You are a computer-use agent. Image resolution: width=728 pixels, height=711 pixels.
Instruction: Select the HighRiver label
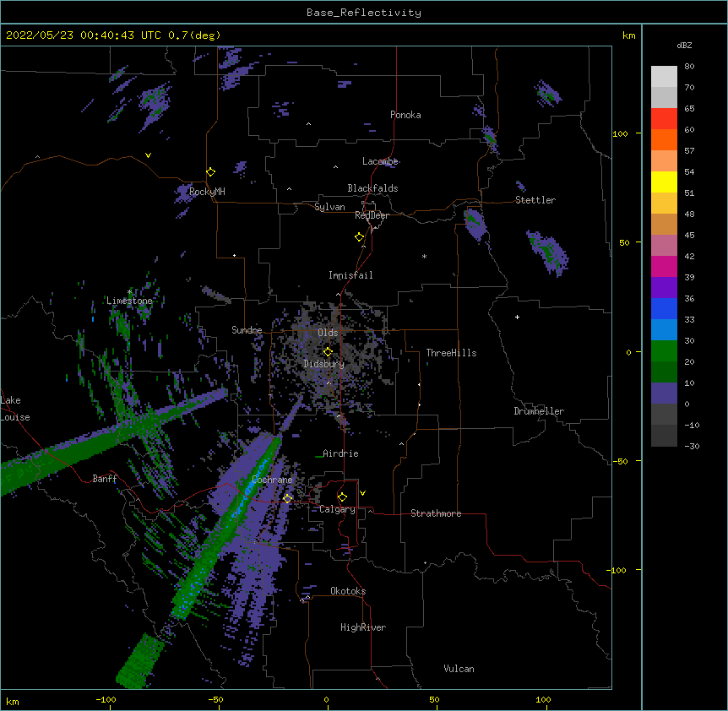[x=363, y=627]
